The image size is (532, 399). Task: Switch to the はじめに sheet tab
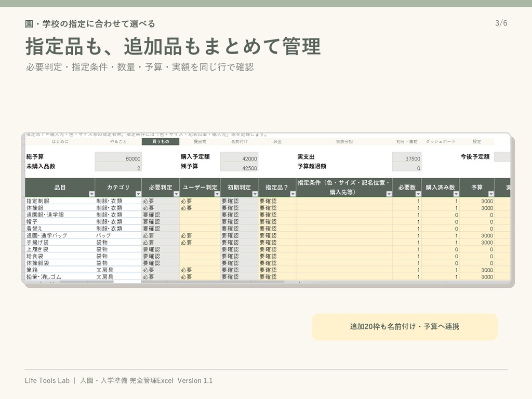coord(60,141)
